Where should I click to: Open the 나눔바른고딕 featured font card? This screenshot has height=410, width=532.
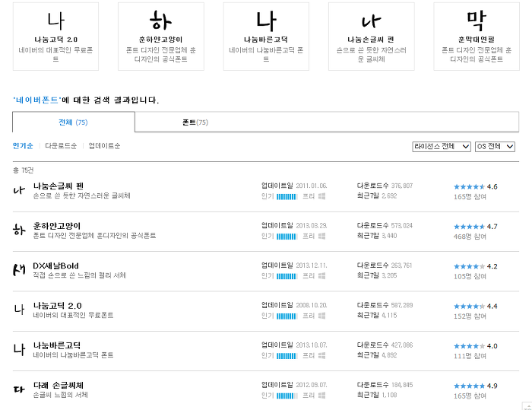[266, 37]
